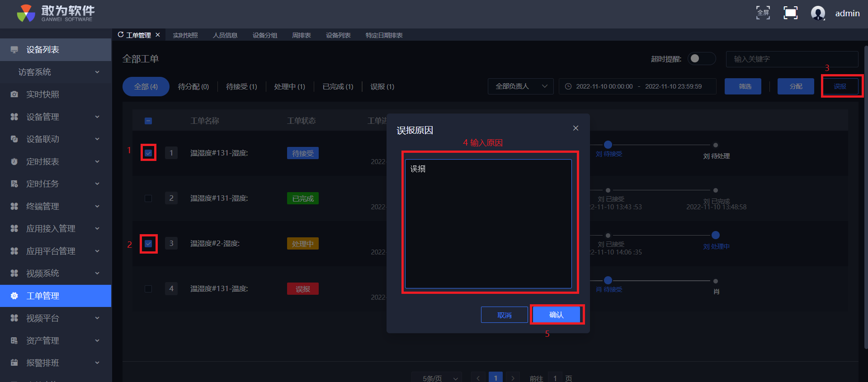Screen dimensions: 868x382
Task: Filter by 处理中 (1) status
Action: pos(290,87)
